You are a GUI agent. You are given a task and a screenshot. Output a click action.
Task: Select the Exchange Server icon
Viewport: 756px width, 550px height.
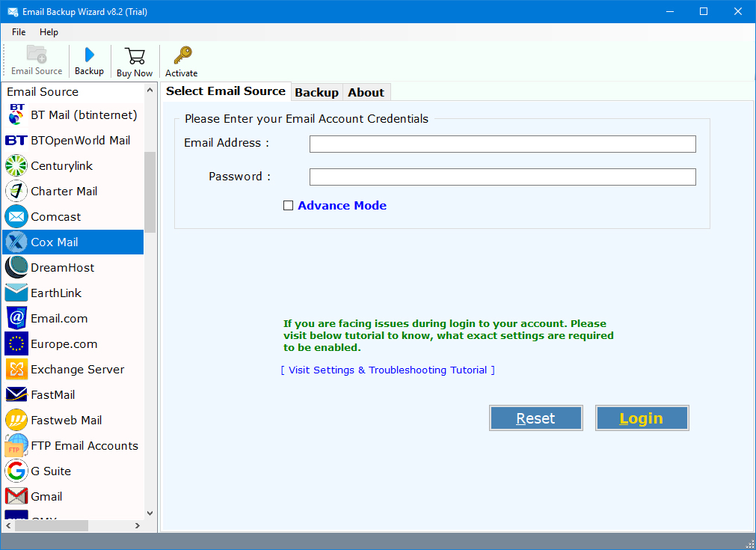coord(16,370)
